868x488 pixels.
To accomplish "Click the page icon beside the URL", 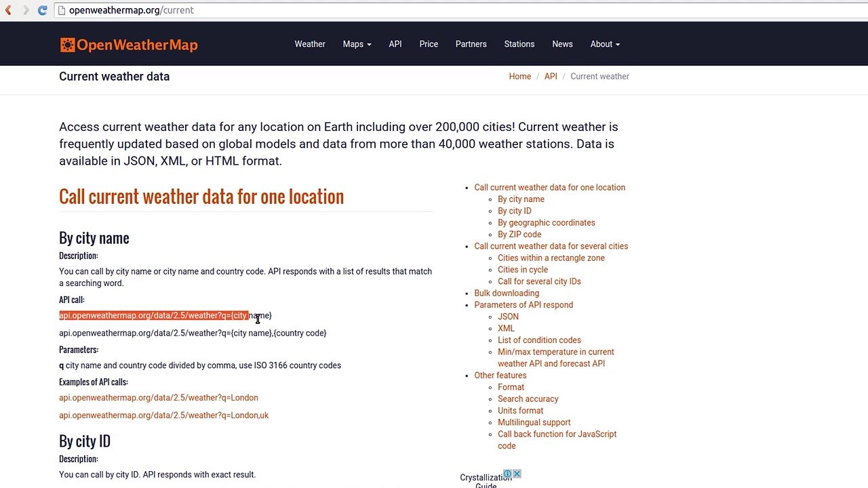I will click(x=62, y=10).
